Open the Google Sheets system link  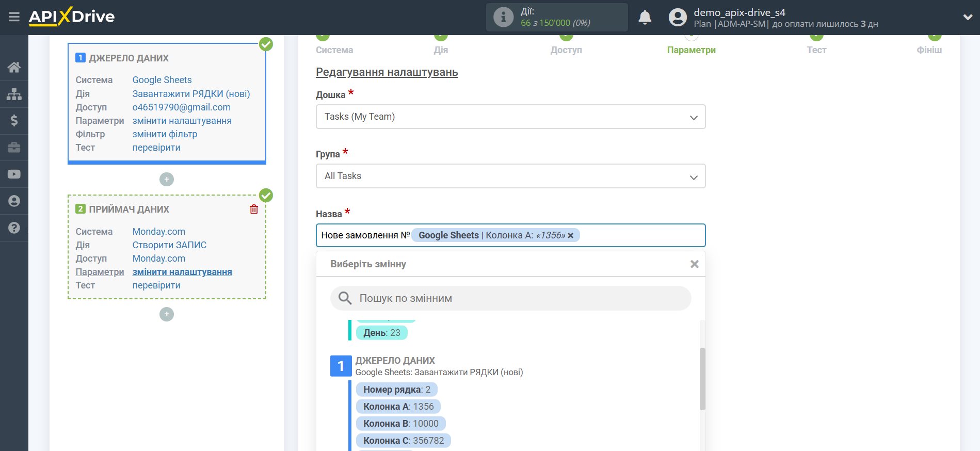pyautogui.click(x=162, y=80)
